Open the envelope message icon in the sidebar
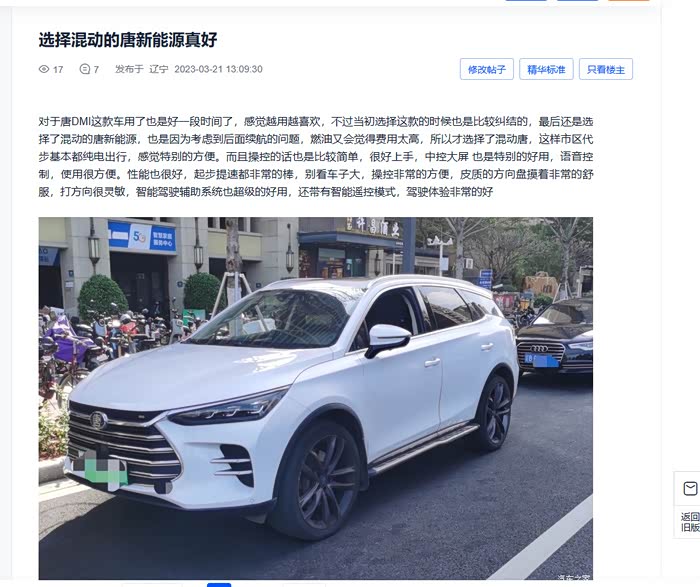 click(690, 488)
